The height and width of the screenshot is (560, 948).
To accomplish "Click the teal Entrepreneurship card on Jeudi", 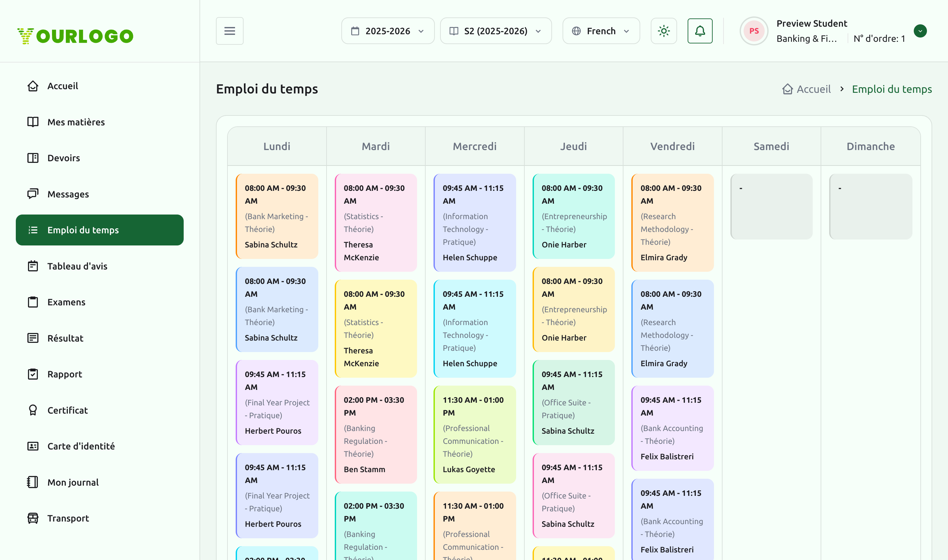I will (x=573, y=216).
